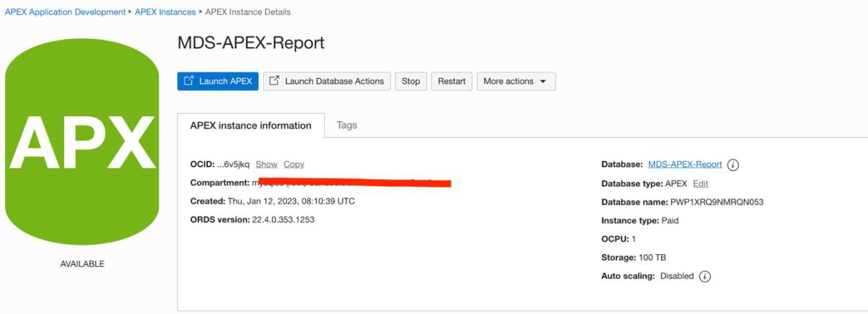Restart the APEX instance
Viewport: 868px width, 314px height.
coord(452,81)
